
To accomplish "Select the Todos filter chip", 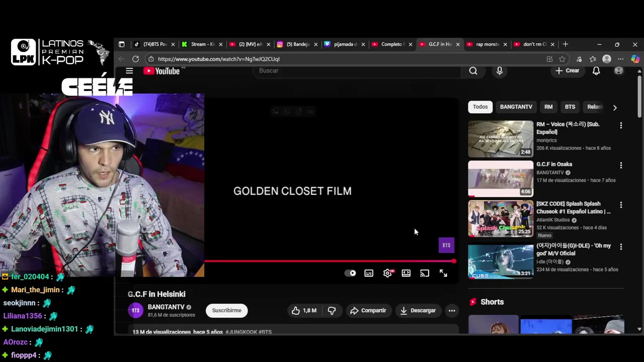I will coord(480,107).
